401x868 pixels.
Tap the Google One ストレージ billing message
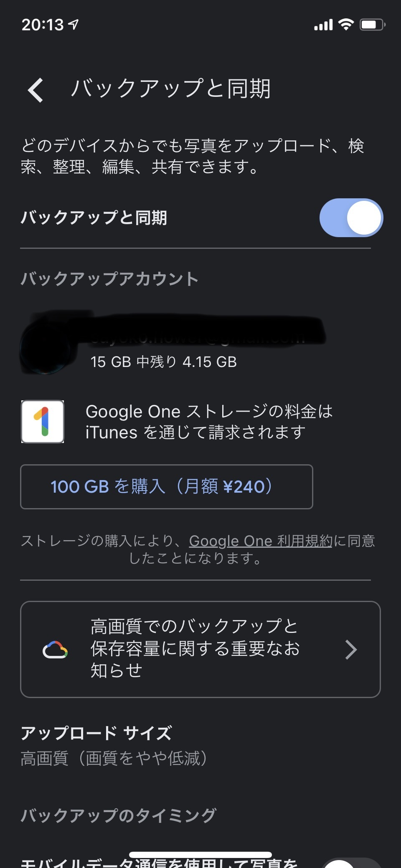click(209, 422)
